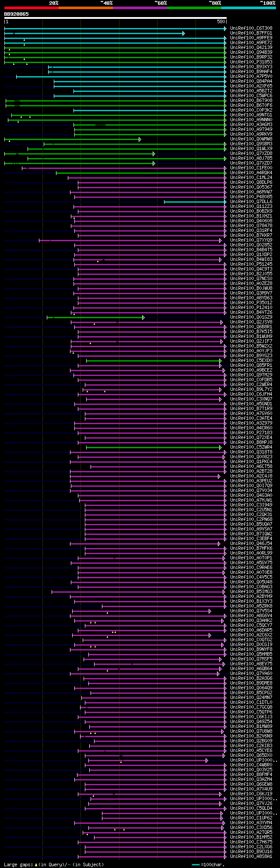Click label UniRef100_B4WI83
The height and width of the screenshot is (868, 280).
pos(251,260)
